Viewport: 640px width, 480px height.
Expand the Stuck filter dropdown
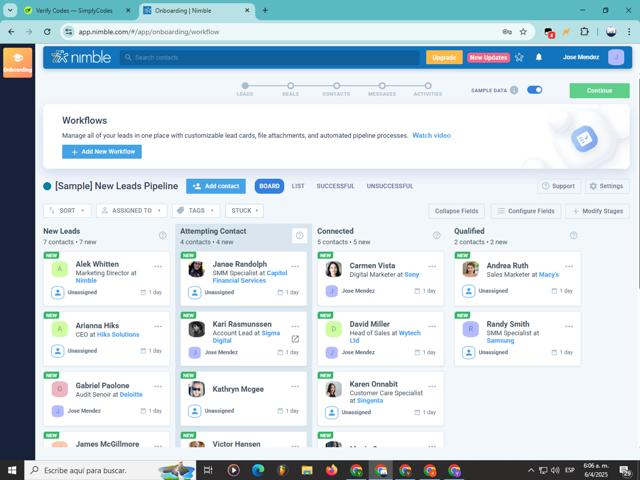tap(244, 211)
